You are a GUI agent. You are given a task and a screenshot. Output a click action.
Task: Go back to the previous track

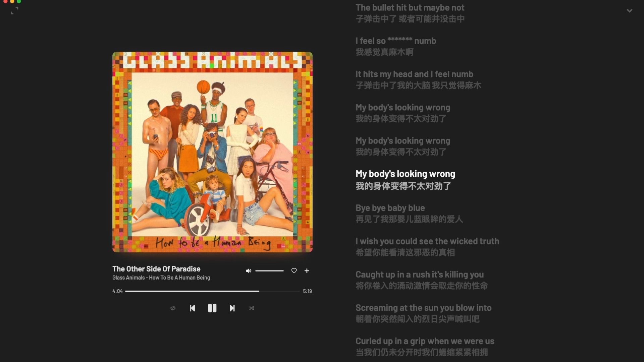(x=192, y=308)
